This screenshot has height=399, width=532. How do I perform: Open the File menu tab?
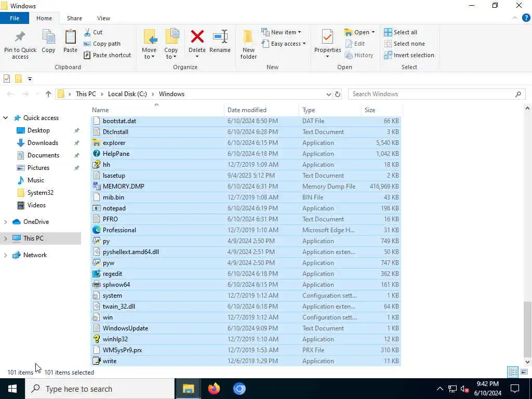pos(15,18)
